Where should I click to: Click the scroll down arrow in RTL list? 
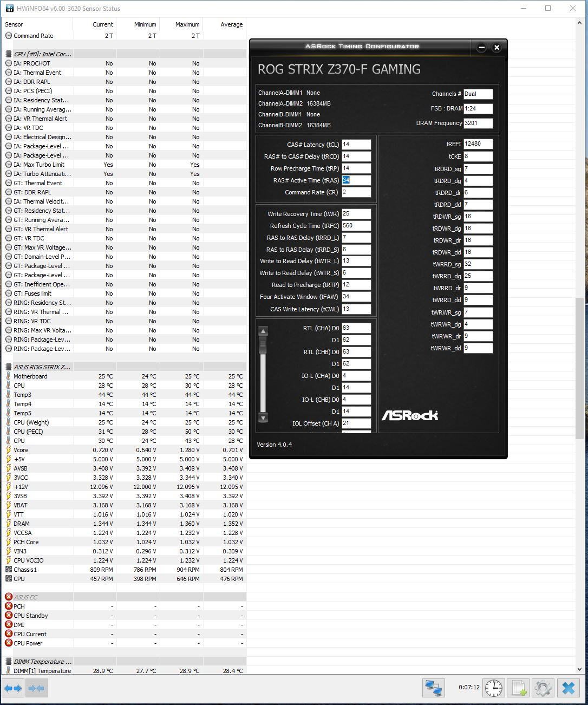click(x=263, y=417)
